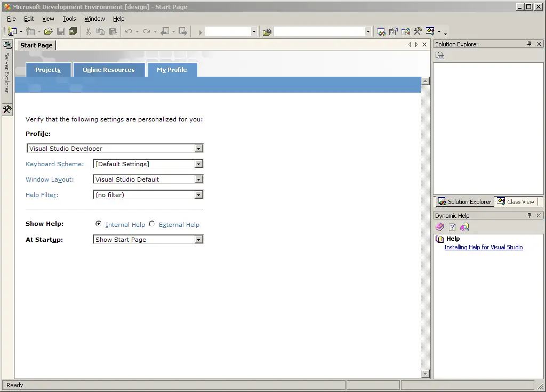Click Dynamic Help Search icon
Screen dimensions: 546x392
click(x=464, y=227)
